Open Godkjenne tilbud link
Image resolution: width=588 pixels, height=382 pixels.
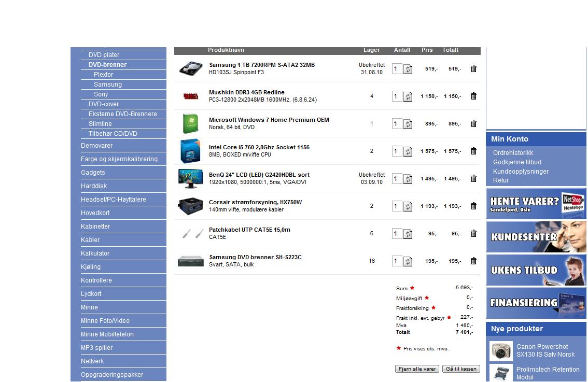(x=517, y=162)
